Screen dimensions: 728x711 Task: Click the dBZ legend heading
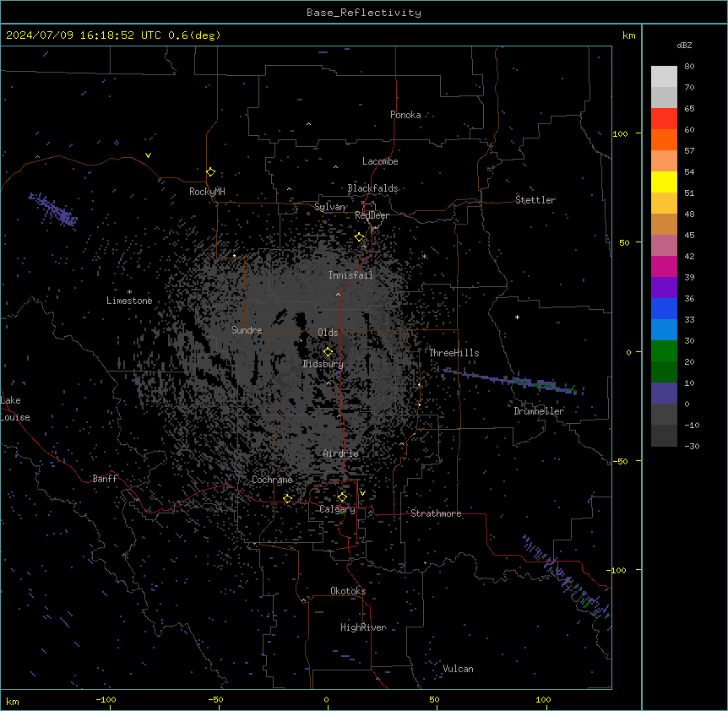(684, 45)
